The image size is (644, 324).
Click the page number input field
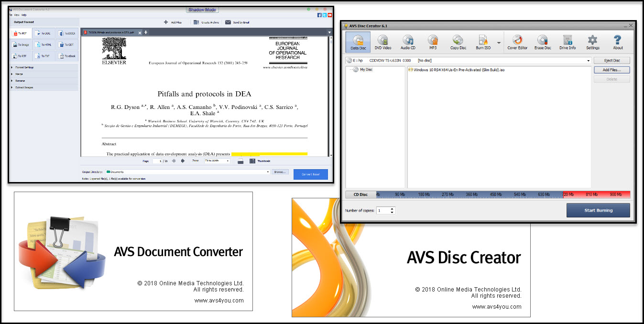(158, 161)
